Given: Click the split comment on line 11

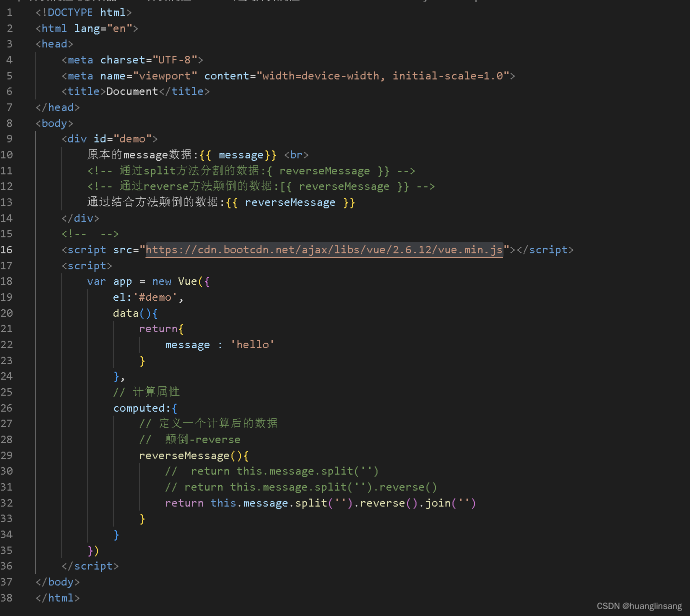Looking at the screenshot, I should pyautogui.click(x=251, y=171).
